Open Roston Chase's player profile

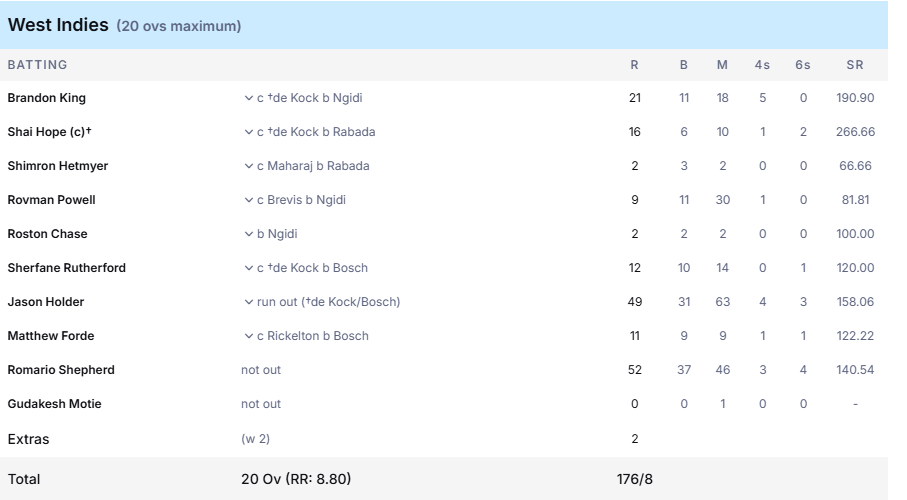tap(47, 234)
